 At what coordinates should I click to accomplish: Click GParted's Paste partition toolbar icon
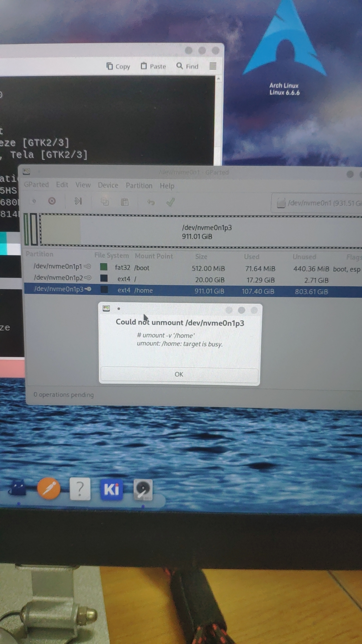coord(125,202)
